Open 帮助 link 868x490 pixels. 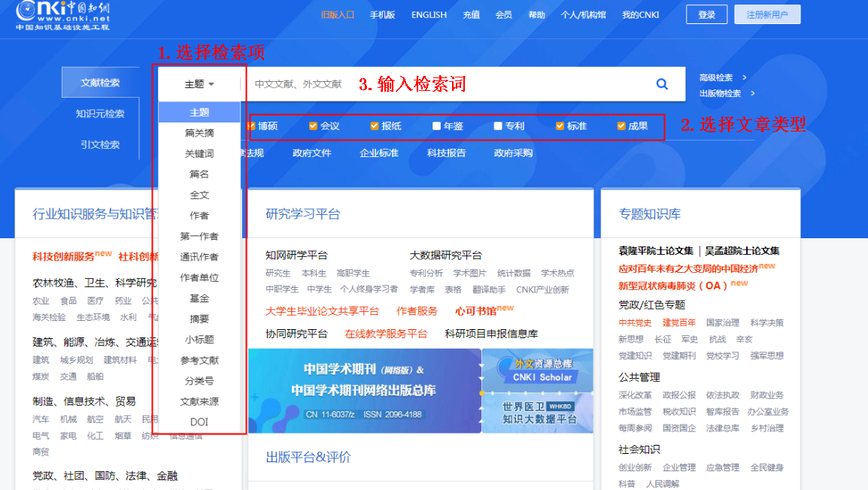click(536, 15)
